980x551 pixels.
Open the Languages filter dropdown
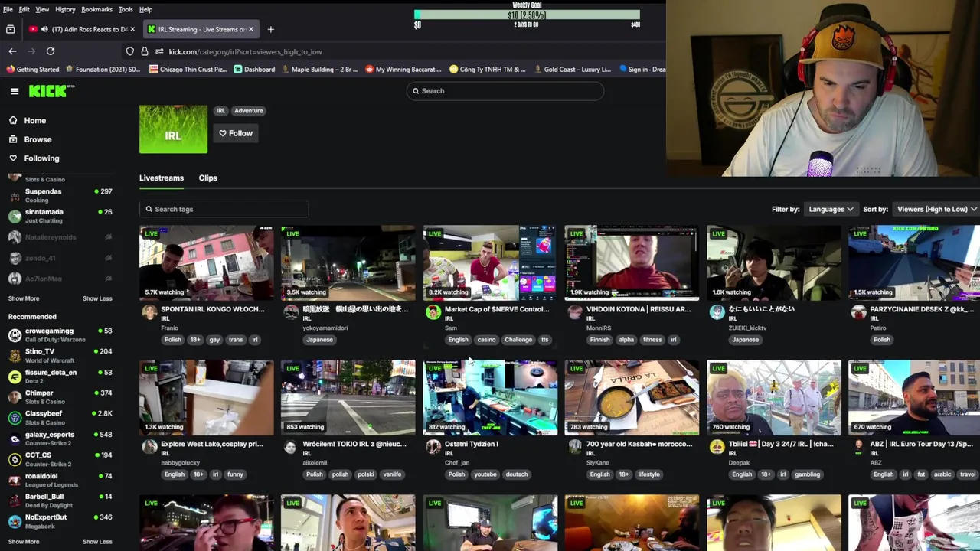pyautogui.click(x=831, y=209)
